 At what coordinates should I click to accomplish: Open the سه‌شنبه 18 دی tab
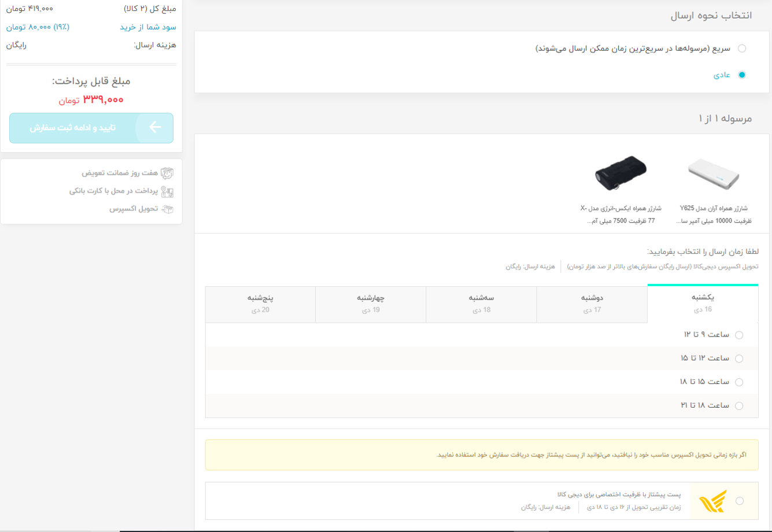(x=481, y=304)
